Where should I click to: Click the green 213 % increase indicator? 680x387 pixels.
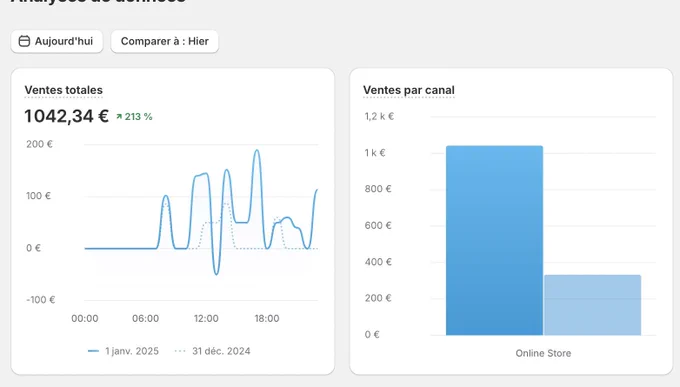tap(134, 117)
